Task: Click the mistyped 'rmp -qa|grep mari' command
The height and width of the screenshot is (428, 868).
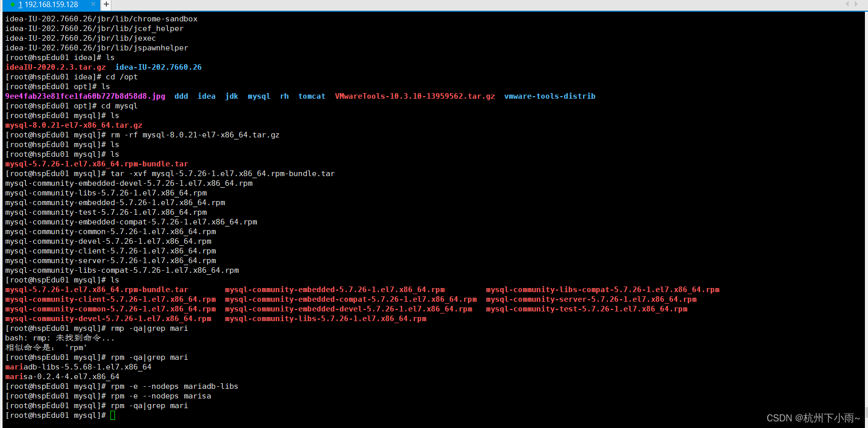Action: click(150, 328)
